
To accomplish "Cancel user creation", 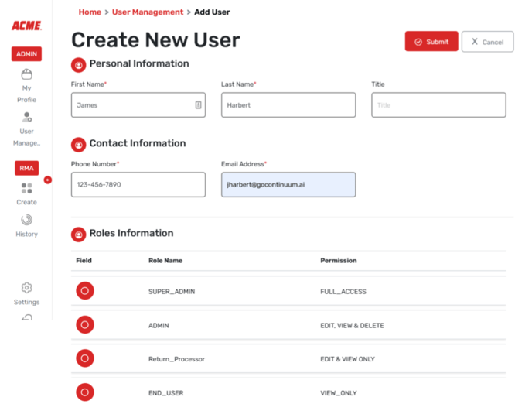I will click(488, 42).
